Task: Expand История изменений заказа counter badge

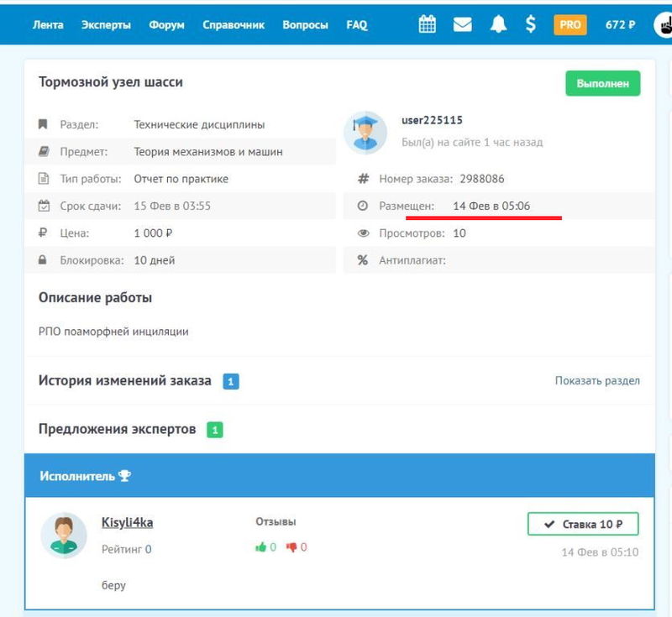Action: pos(231,381)
